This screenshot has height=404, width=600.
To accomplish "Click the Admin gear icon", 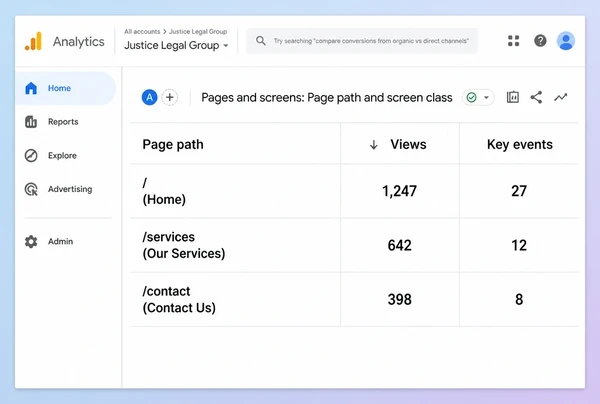I will [x=31, y=241].
